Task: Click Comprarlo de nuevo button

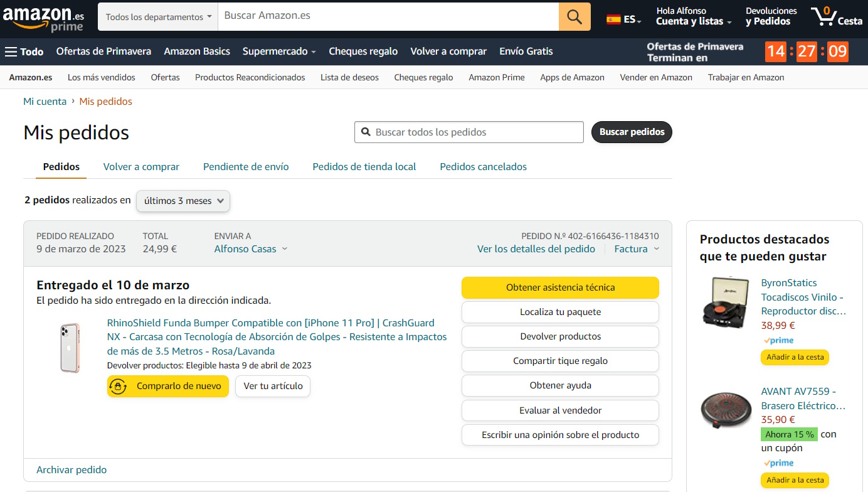Action: coord(168,386)
